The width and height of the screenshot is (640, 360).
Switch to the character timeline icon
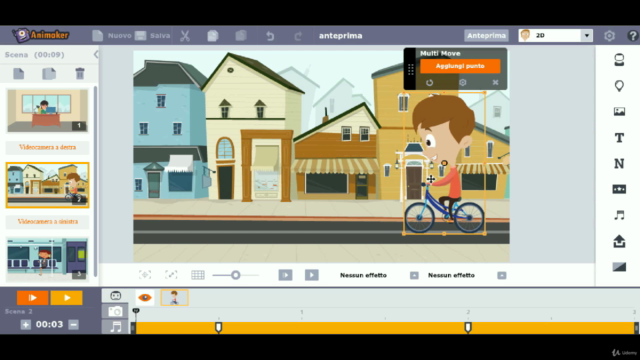pyautogui.click(x=116, y=296)
